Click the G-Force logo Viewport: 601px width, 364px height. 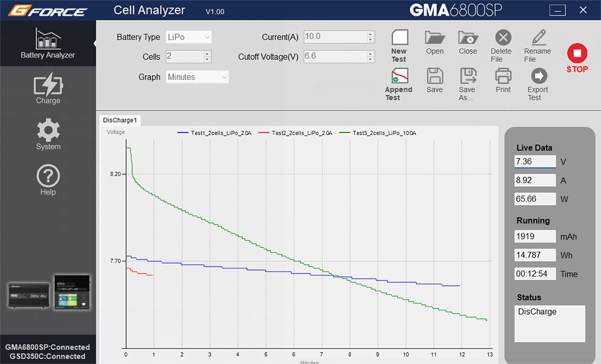coord(48,10)
